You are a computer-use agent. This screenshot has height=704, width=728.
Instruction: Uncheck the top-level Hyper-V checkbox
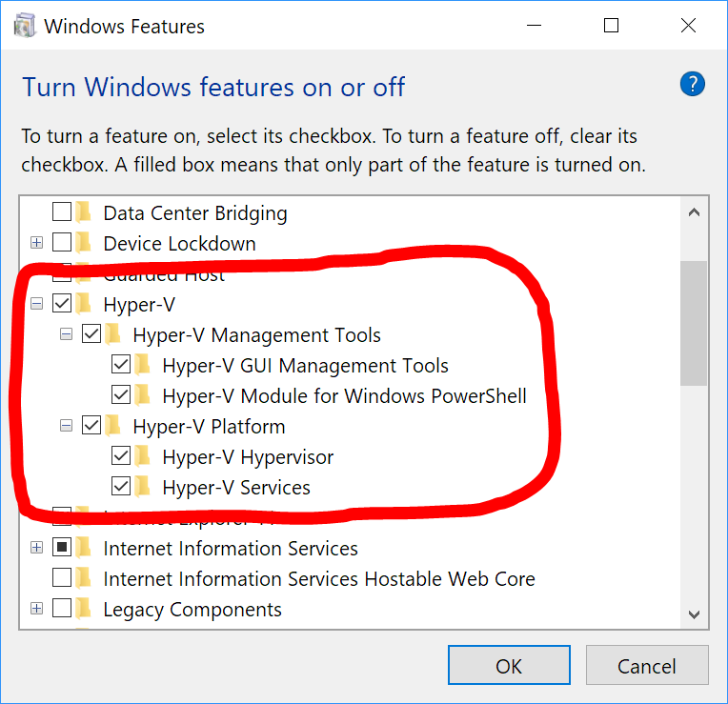click(x=62, y=303)
